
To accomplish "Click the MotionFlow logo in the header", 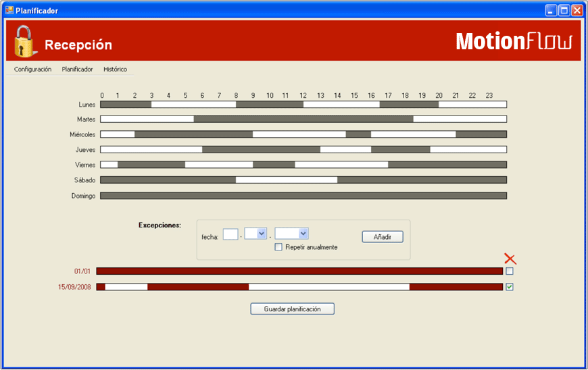I will tap(514, 42).
